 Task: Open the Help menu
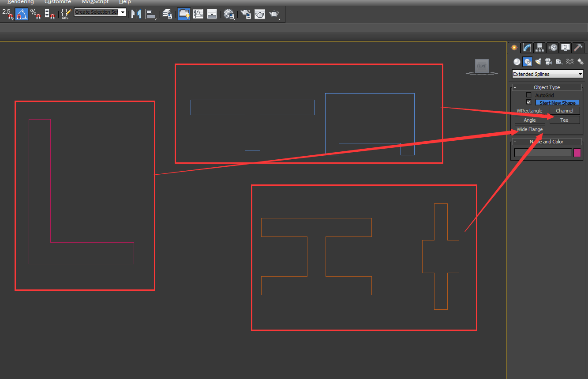coord(125,2)
